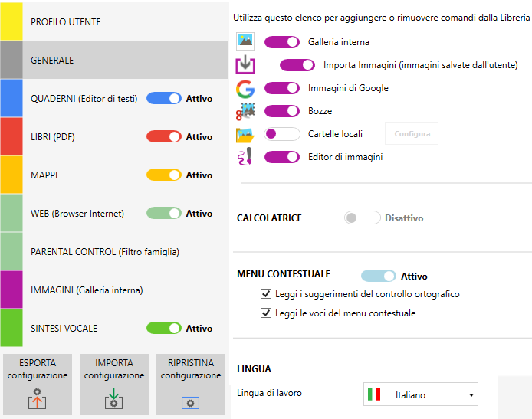
Task: Click the yellow MAPPE color block
Action: pyautogui.click(x=11, y=175)
